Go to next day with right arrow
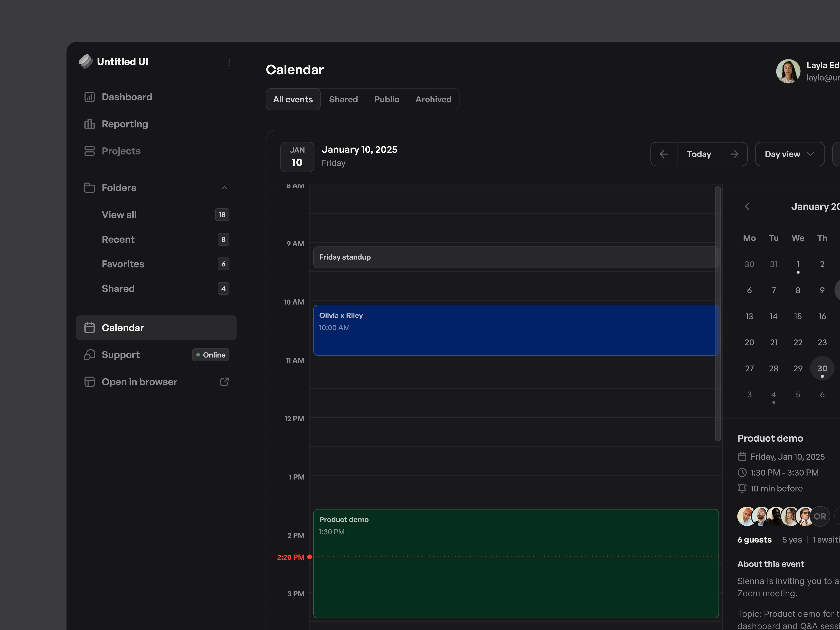The image size is (840, 630). [x=734, y=154]
